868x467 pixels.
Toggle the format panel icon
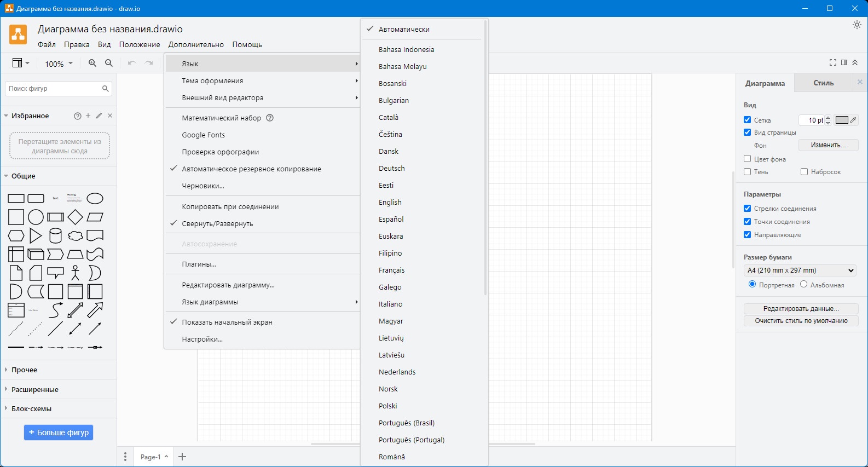844,62
